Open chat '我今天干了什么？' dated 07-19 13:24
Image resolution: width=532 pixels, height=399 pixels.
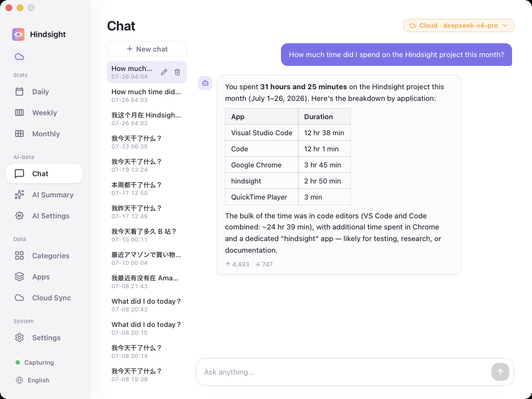click(146, 165)
